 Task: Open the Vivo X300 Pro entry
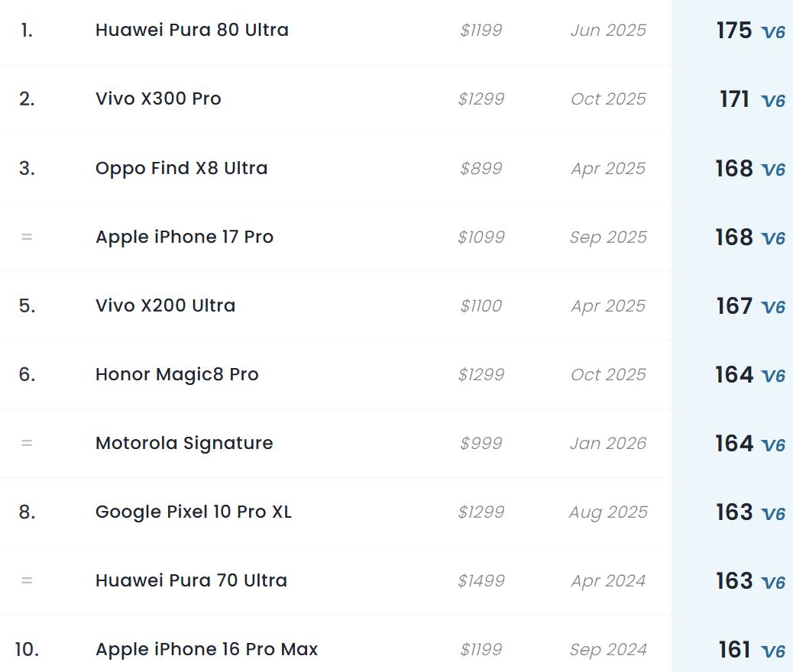(x=158, y=99)
